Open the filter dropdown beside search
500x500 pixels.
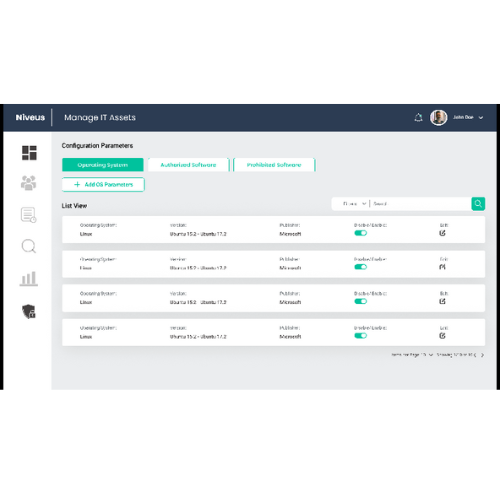tap(355, 204)
